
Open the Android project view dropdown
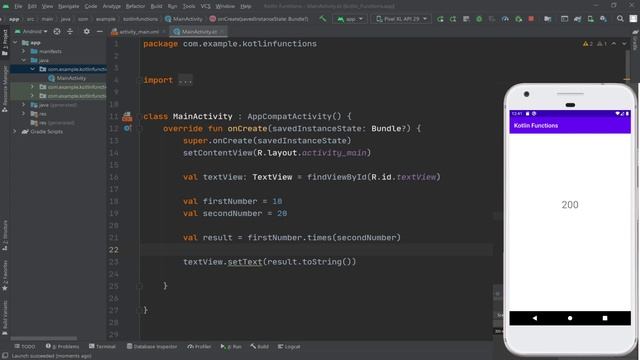point(32,31)
